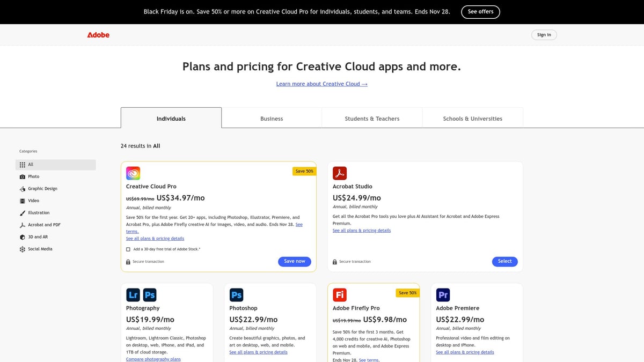This screenshot has height=362, width=644.
Task: Click the Acrobat Studio red PDF icon
Action: click(x=340, y=173)
